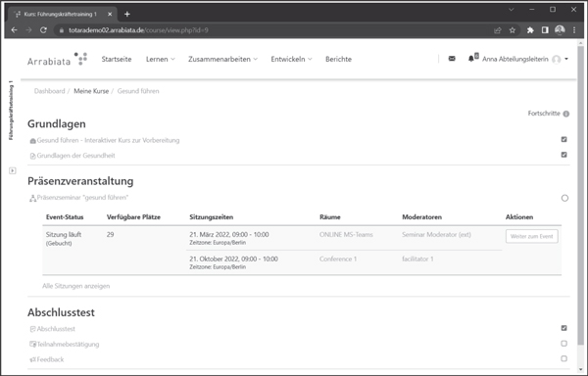The width and height of the screenshot is (588, 376).
Task: Toggle completion checkbox for Grundlagen der Gesundheit
Action: pyautogui.click(x=564, y=155)
